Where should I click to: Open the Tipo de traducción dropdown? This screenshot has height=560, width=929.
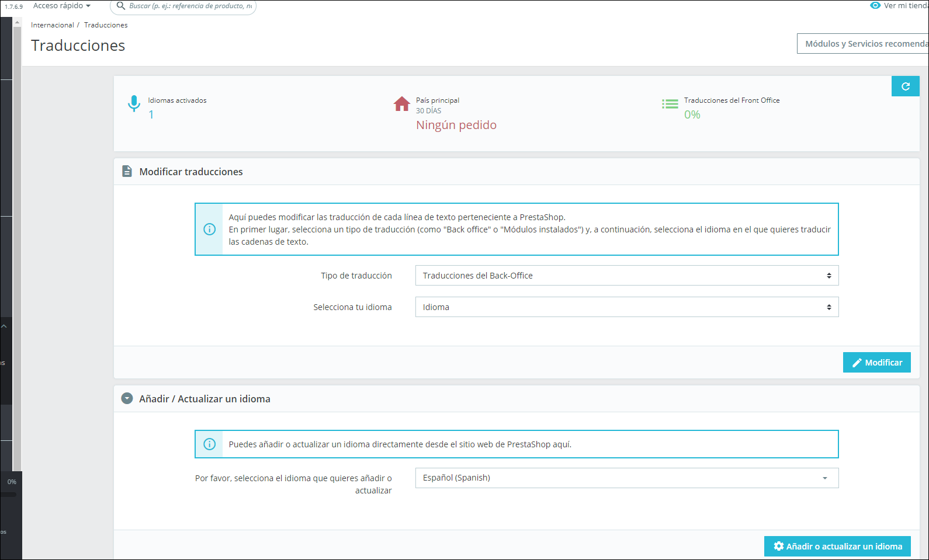[627, 276]
